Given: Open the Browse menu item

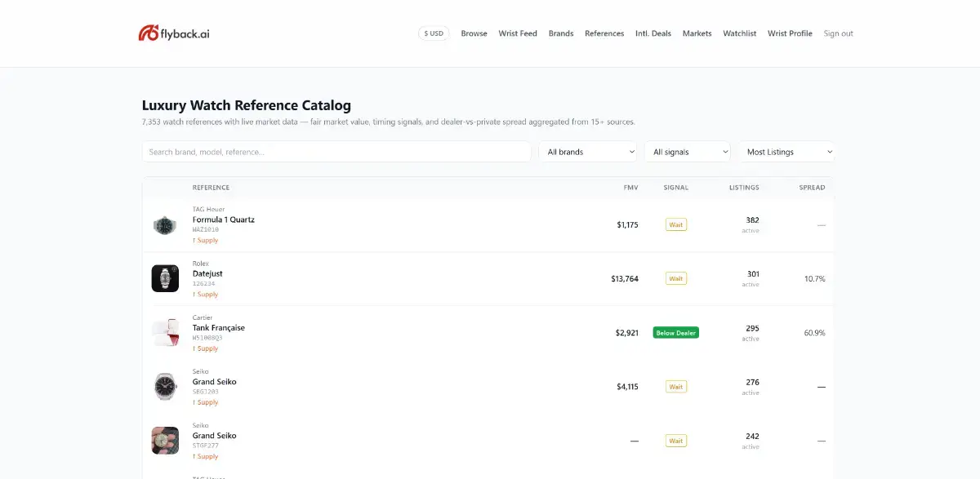Looking at the screenshot, I should pyautogui.click(x=474, y=33).
